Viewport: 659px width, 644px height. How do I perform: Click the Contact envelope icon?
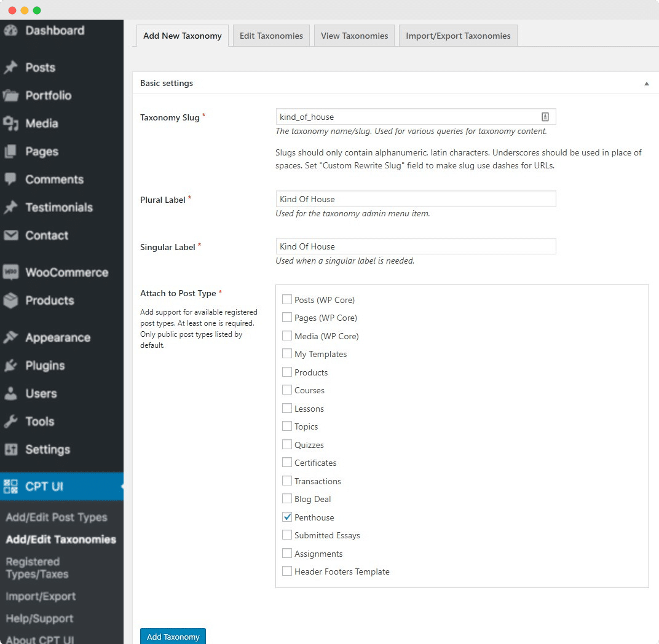coord(11,235)
